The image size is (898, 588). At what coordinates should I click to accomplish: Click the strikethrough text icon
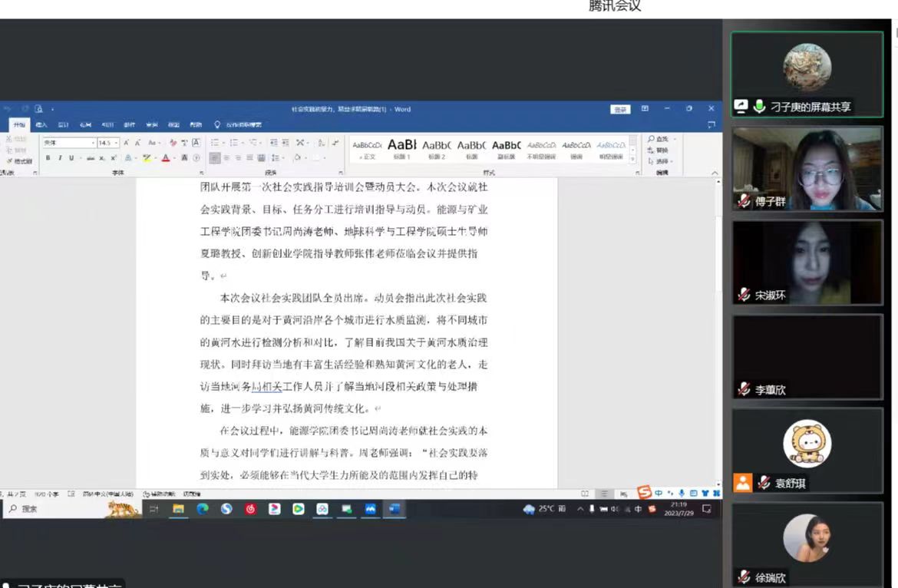91,158
